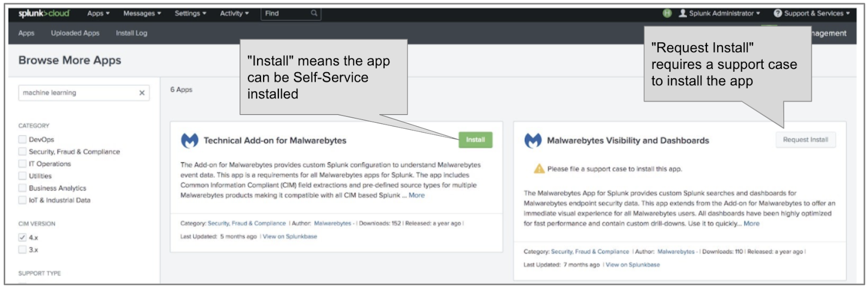Check Security, Fraud & Compliance checkbox

[22, 152]
